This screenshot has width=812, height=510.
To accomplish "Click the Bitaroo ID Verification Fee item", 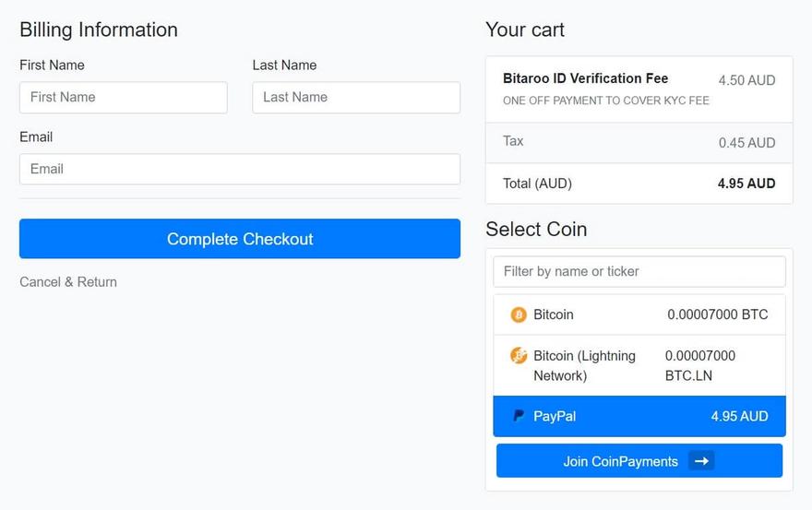I will point(585,78).
